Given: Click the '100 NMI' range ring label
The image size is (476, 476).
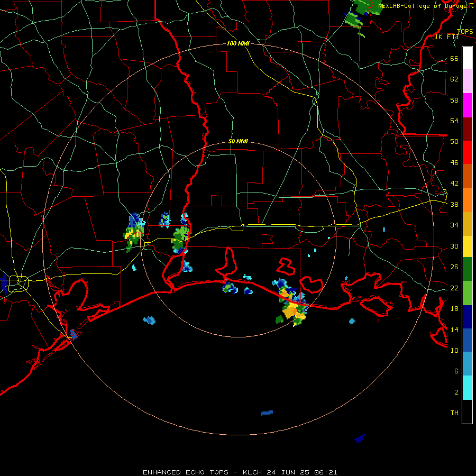Looking at the screenshot, I should click(x=238, y=43).
